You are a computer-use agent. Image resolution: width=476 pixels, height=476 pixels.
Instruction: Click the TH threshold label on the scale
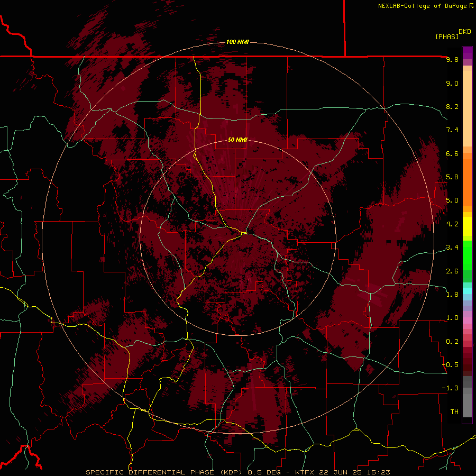(x=454, y=412)
